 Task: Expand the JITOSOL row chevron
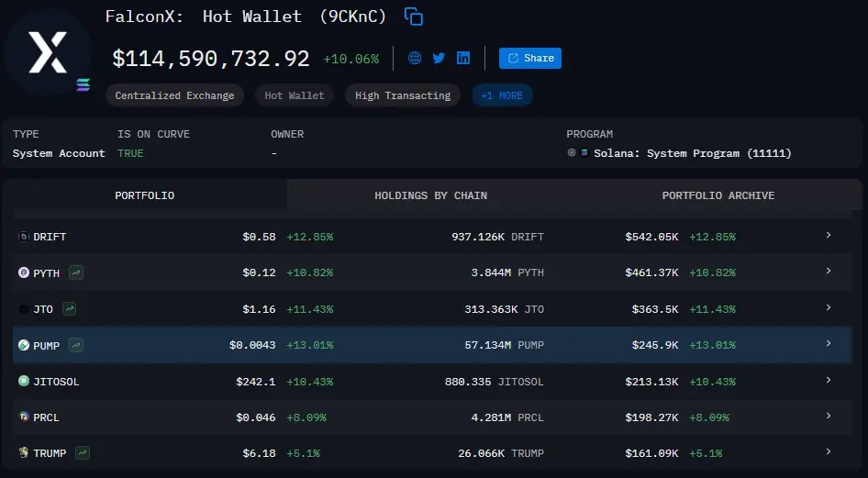point(829,380)
